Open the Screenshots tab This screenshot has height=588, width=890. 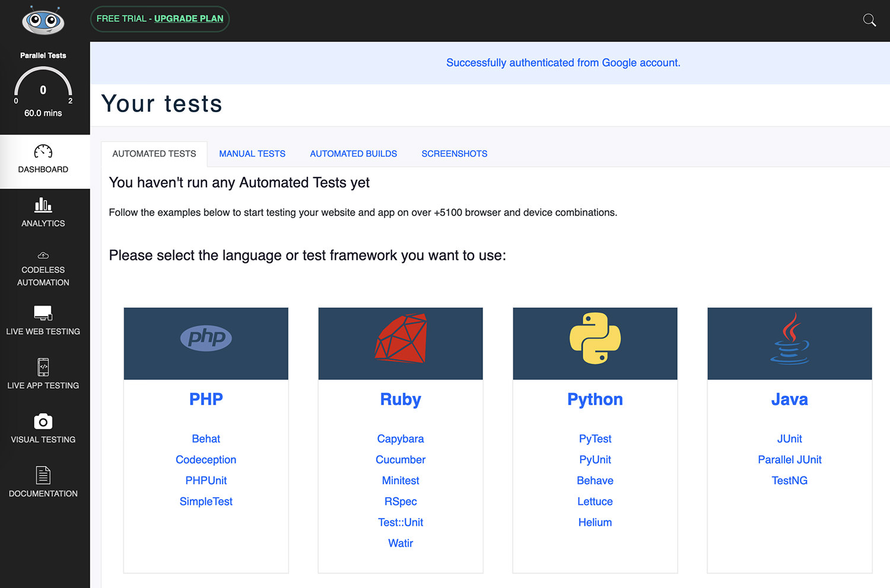pyautogui.click(x=454, y=154)
